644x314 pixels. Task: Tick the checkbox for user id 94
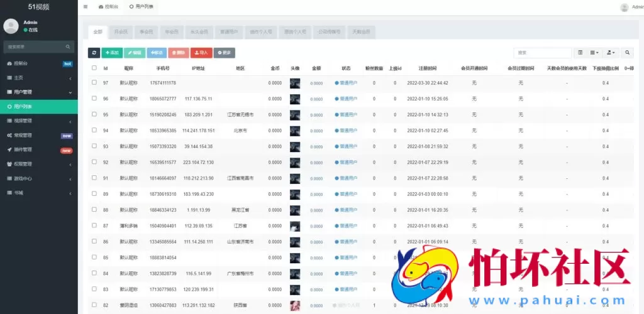(94, 130)
